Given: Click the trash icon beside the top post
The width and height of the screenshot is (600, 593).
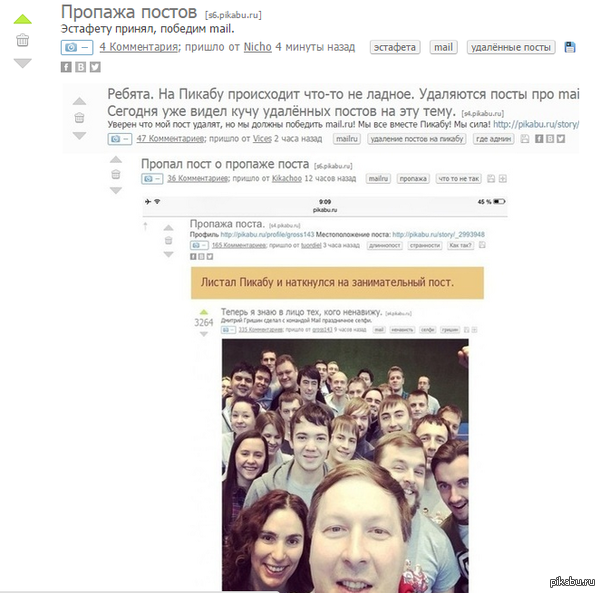Looking at the screenshot, I should [x=23, y=40].
